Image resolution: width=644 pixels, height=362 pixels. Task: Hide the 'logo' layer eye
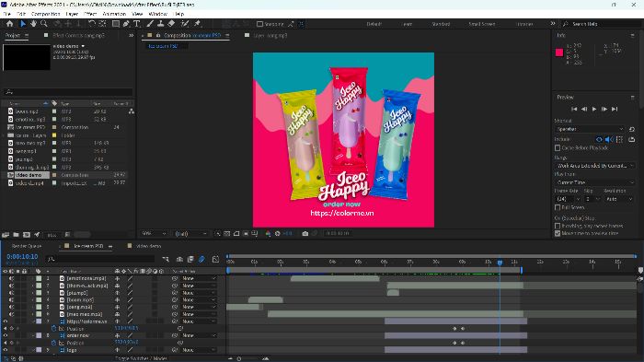pyautogui.click(x=6, y=350)
